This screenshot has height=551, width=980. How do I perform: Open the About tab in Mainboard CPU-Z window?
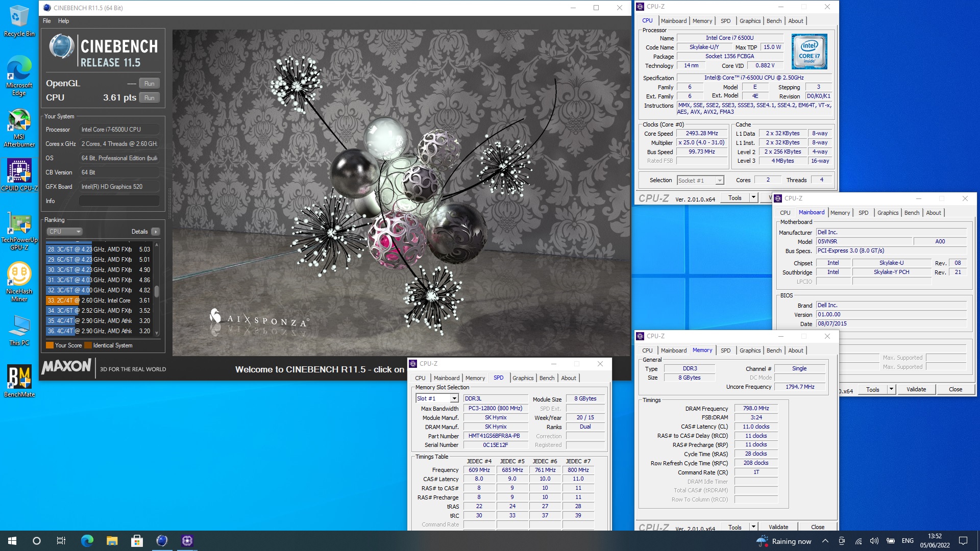pyautogui.click(x=934, y=213)
